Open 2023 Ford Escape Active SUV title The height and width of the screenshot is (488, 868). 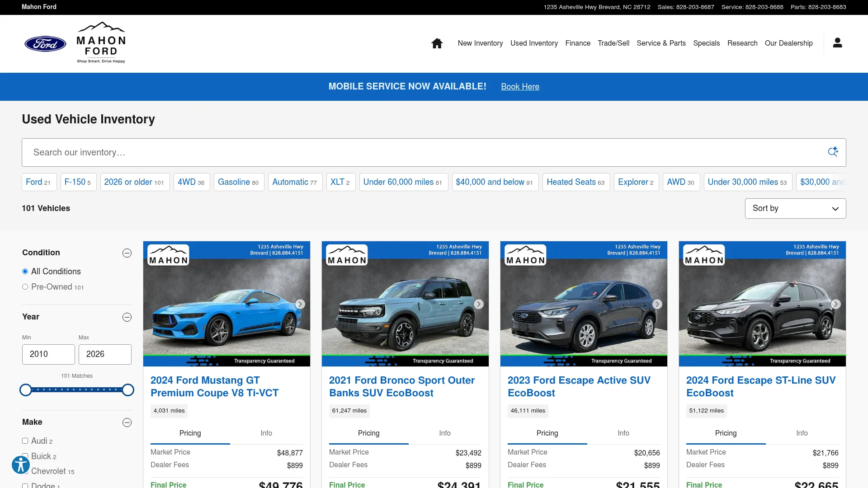(x=579, y=387)
